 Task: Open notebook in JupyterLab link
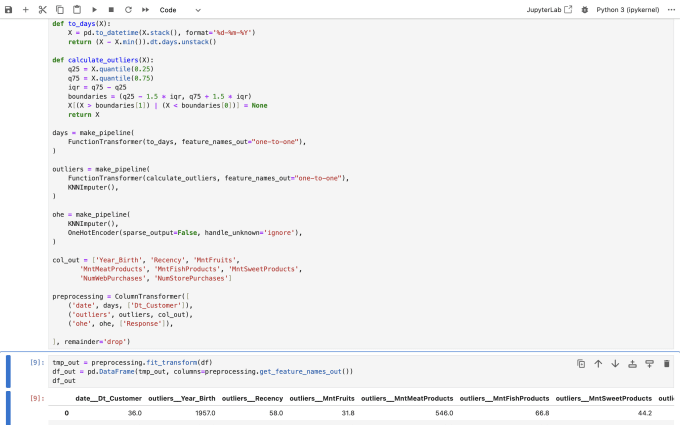[x=549, y=10]
